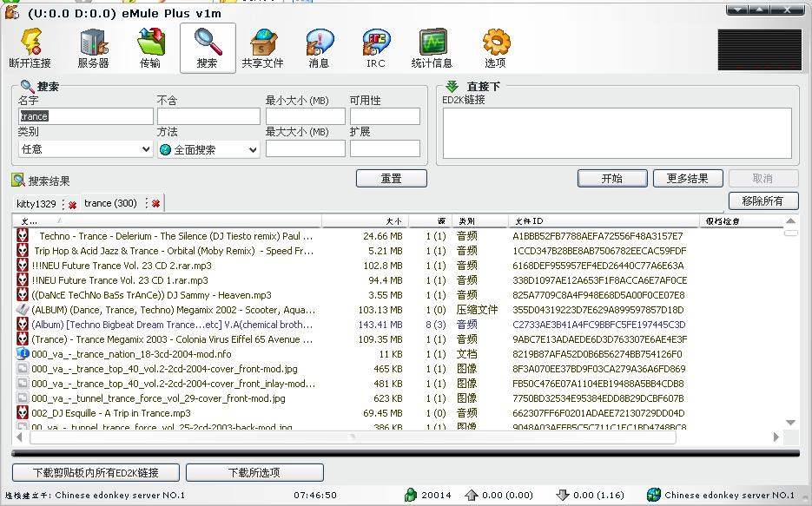Viewport: 812px width, 506px height.
Task: Close the trance (300) search tab
Action: coord(155,204)
